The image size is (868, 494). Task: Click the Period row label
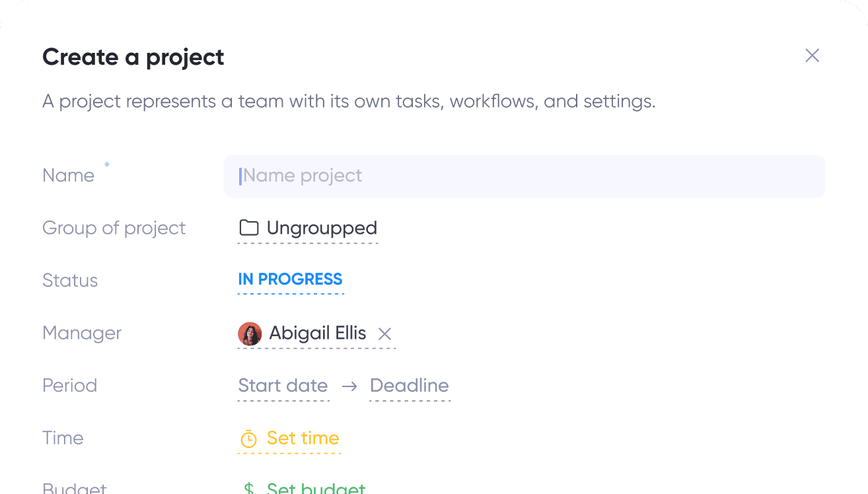tap(69, 385)
